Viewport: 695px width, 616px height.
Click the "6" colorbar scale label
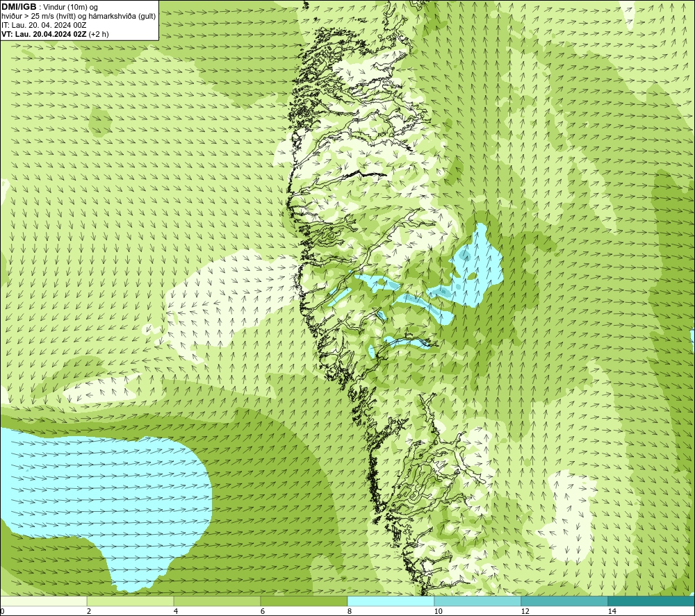263,611
